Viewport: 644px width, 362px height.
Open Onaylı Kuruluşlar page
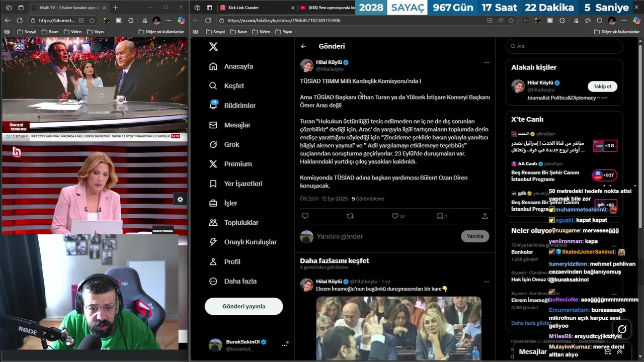click(x=243, y=242)
